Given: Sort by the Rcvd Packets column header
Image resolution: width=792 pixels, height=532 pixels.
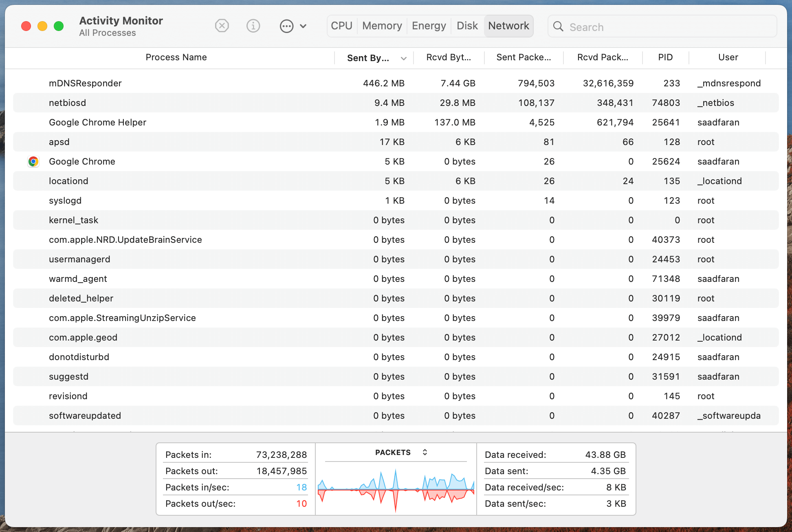Looking at the screenshot, I should pyautogui.click(x=603, y=57).
